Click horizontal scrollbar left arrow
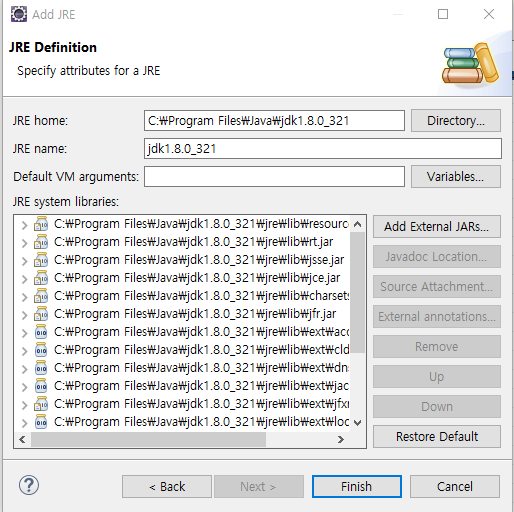The width and height of the screenshot is (514, 512). coord(22,440)
